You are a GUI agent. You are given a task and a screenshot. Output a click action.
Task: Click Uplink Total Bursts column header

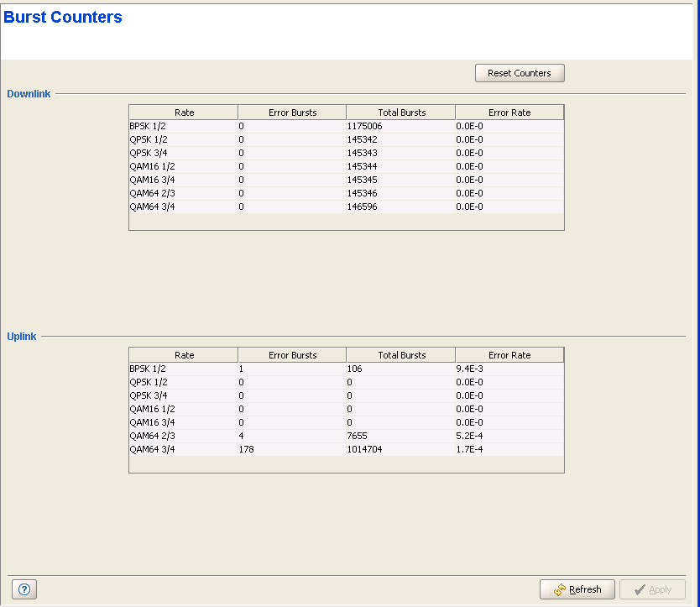[401, 355]
